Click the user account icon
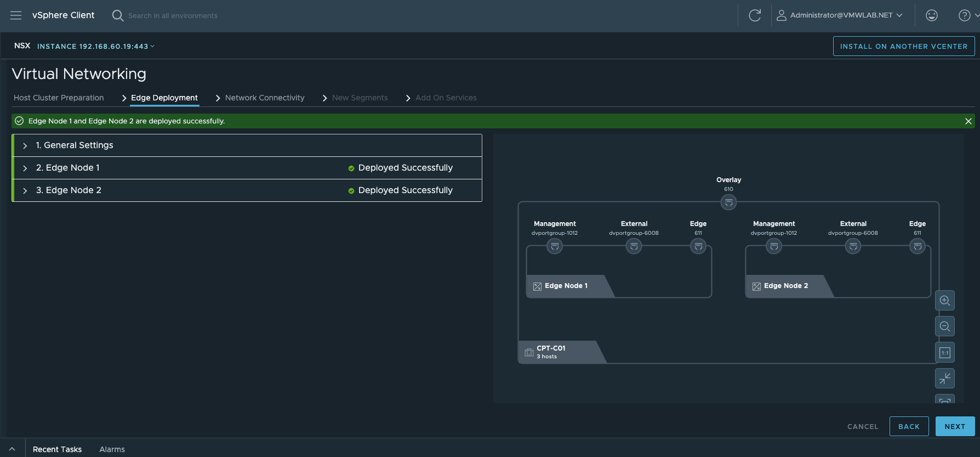The width and height of the screenshot is (980, 457). (x=782, y=15)
